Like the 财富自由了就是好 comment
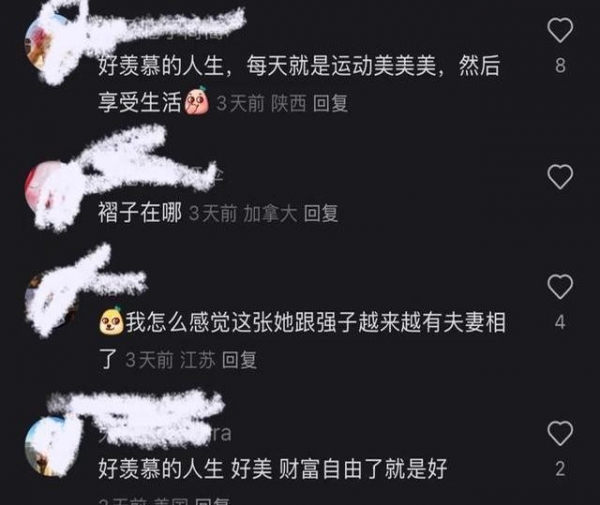Viewport: 600px width, 505px height. tap(560, 433)
